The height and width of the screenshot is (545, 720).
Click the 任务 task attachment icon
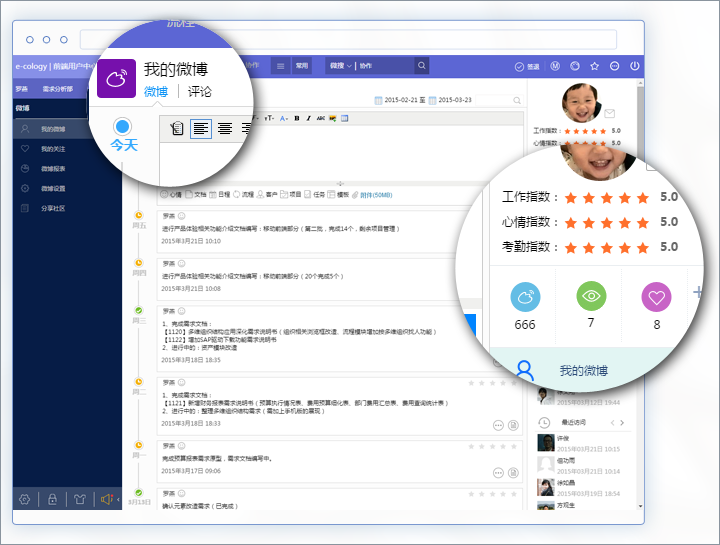point(315,195)
